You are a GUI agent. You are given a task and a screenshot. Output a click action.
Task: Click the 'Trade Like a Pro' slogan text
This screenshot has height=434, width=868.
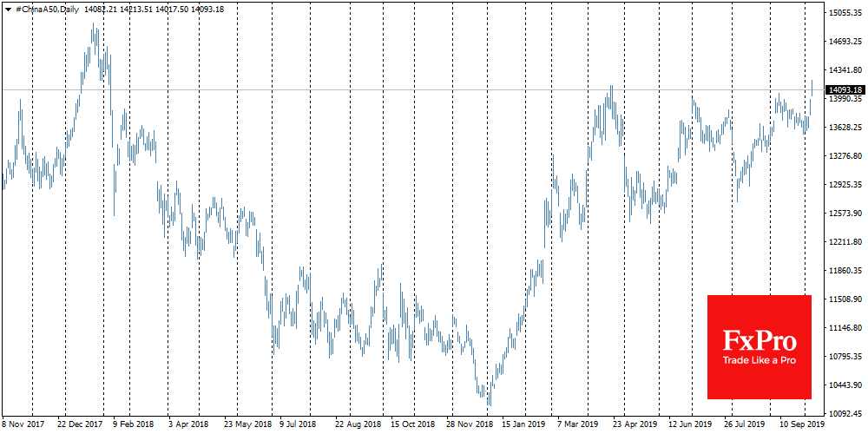tap(759, 359)
